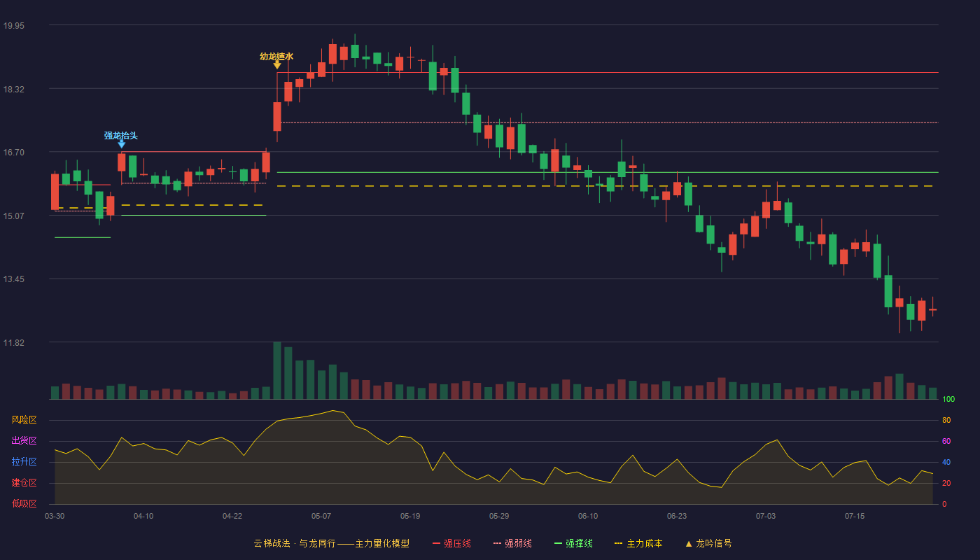Click the 05-19 date label
The height and width of the screenshot is (560, 980).
click(410, 516)
